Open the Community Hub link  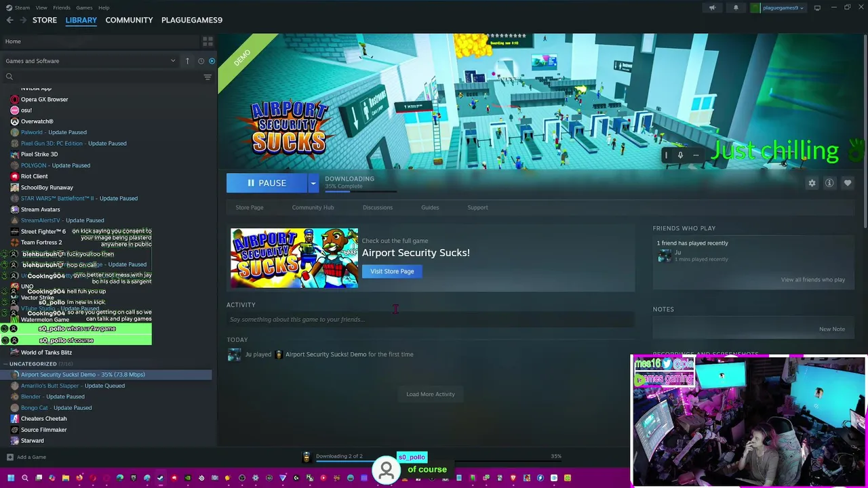coord(313,207)
